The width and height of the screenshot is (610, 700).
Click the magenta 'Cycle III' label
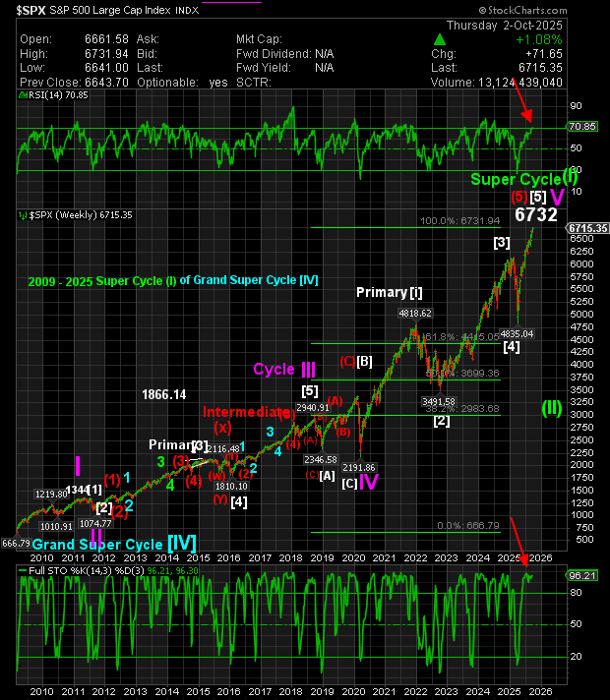click(284, 370)
